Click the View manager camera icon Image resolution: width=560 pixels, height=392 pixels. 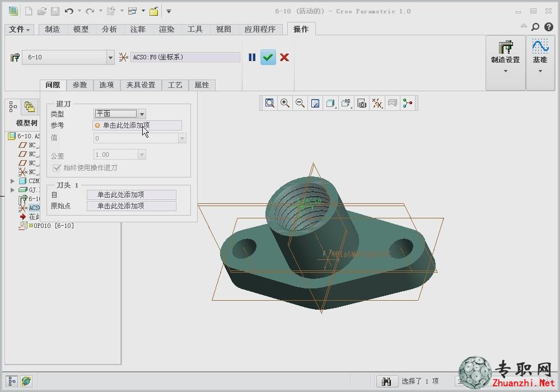click(362, 103)
